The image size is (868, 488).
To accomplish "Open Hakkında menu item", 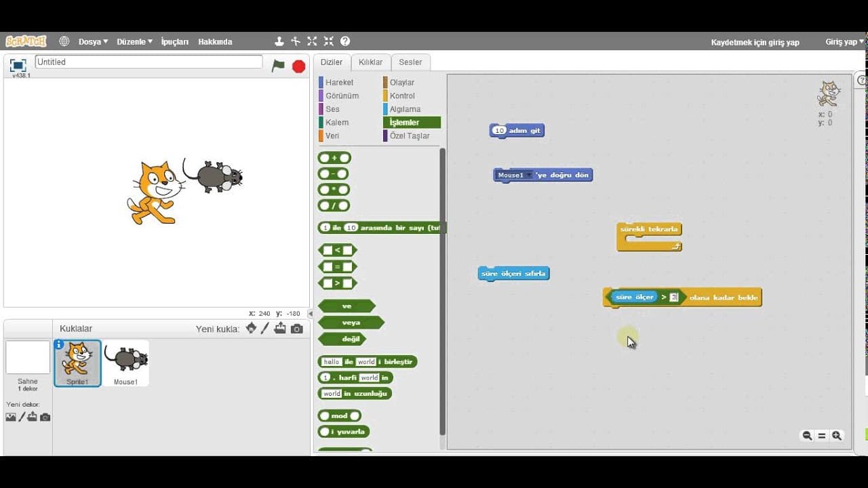I will (215, 41).
